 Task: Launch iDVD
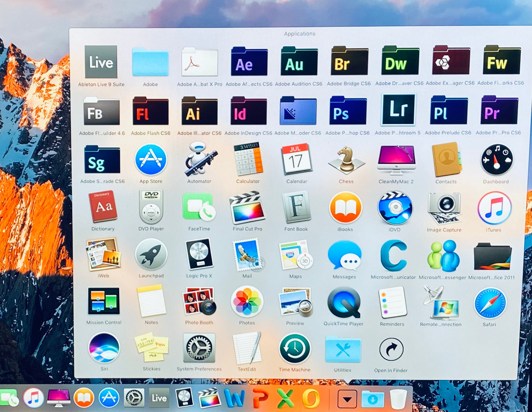tap(395, 208)
